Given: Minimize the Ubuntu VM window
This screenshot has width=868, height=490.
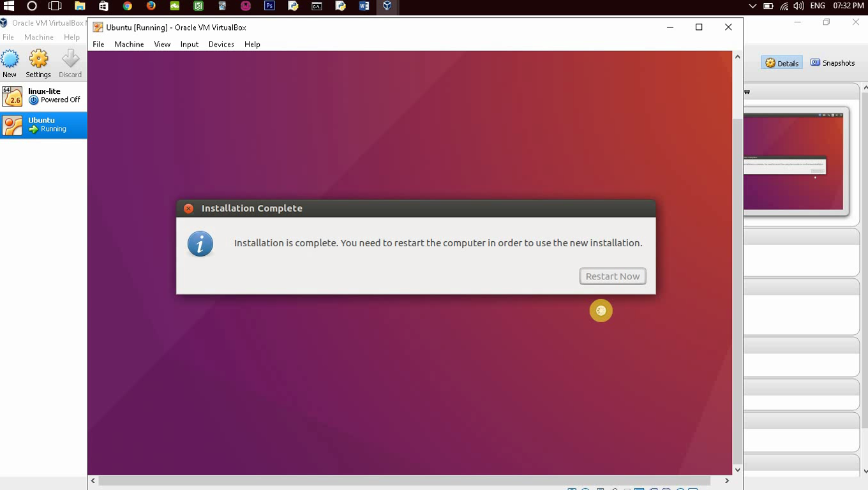Looking at the screenshot, I should 670,27.
